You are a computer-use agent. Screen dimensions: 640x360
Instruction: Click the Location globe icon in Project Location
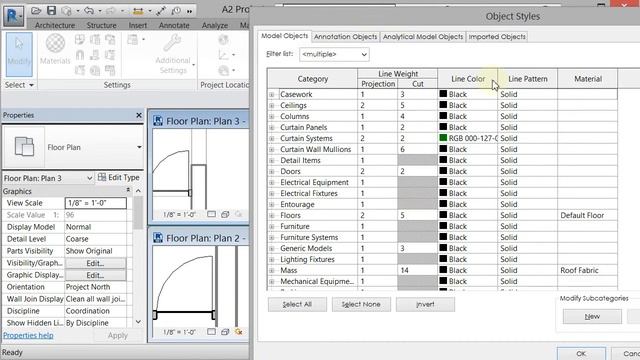click(223, 40)
